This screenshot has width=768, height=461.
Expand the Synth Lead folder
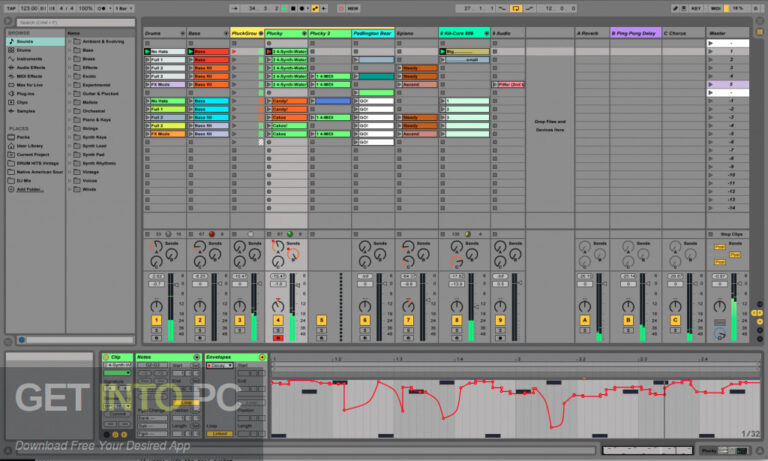70,146
